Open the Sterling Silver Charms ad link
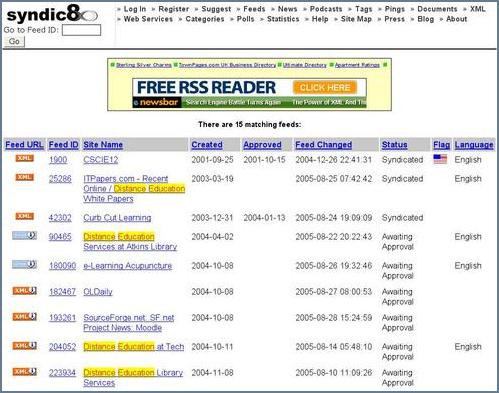The width and height of the screenshot is (499, 393). [144, 65]
